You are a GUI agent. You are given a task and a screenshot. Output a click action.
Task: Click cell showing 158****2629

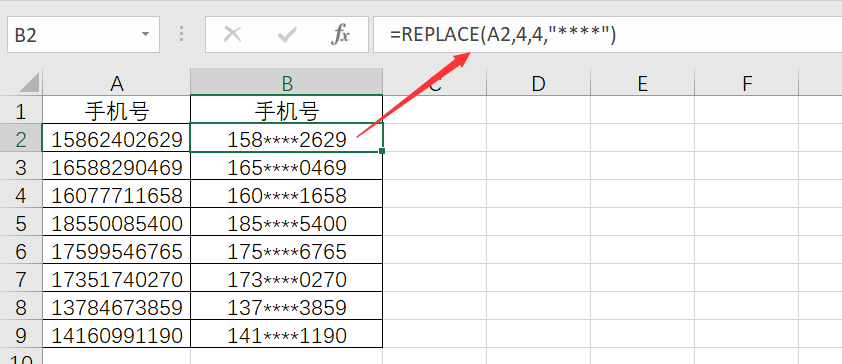pyautogui.click(x=287, y=139)
